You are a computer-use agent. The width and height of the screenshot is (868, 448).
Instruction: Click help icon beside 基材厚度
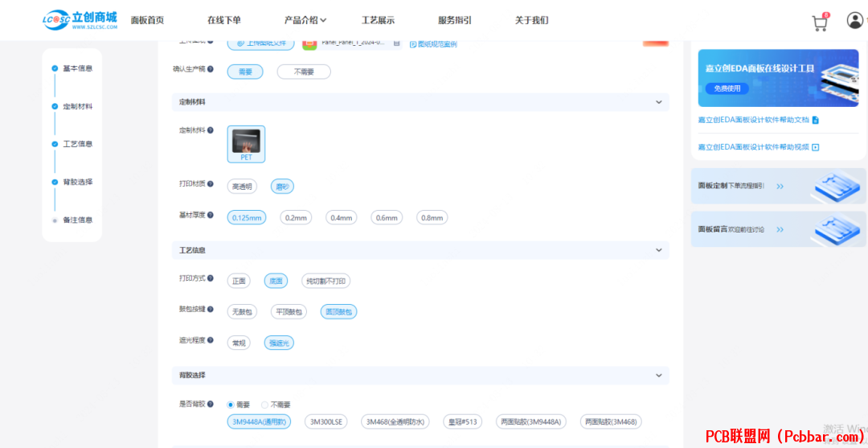click(211, 214)
